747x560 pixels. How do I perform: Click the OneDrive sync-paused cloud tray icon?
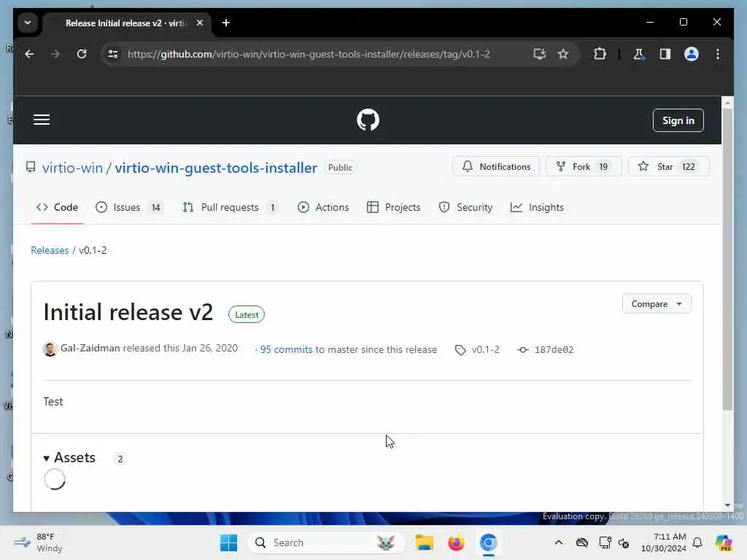pos(581,542)
